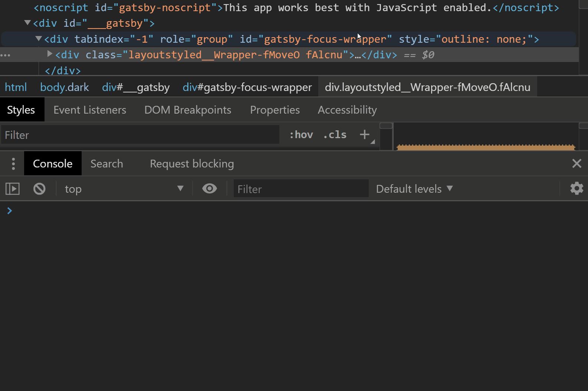Toggle the .cls element classes panel
Viewport: 588px width, 391px height.
pos(335,134)
